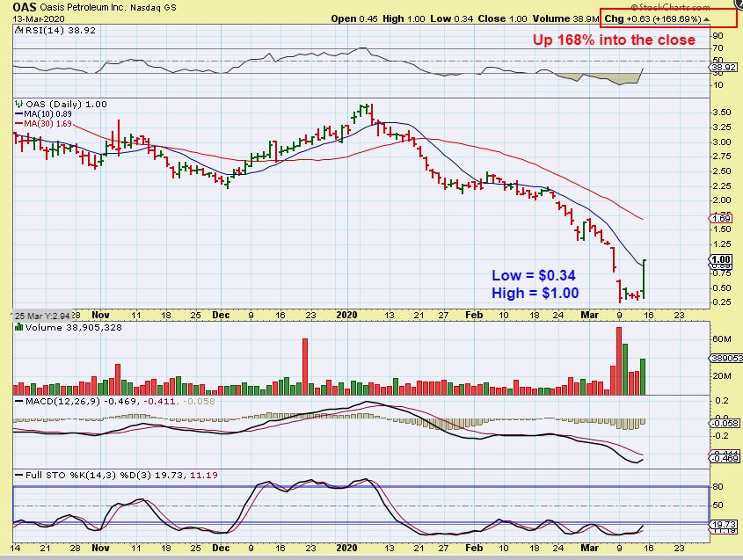
Task: Click the OAS ticker symbol in header
Action: pos(24,7)
